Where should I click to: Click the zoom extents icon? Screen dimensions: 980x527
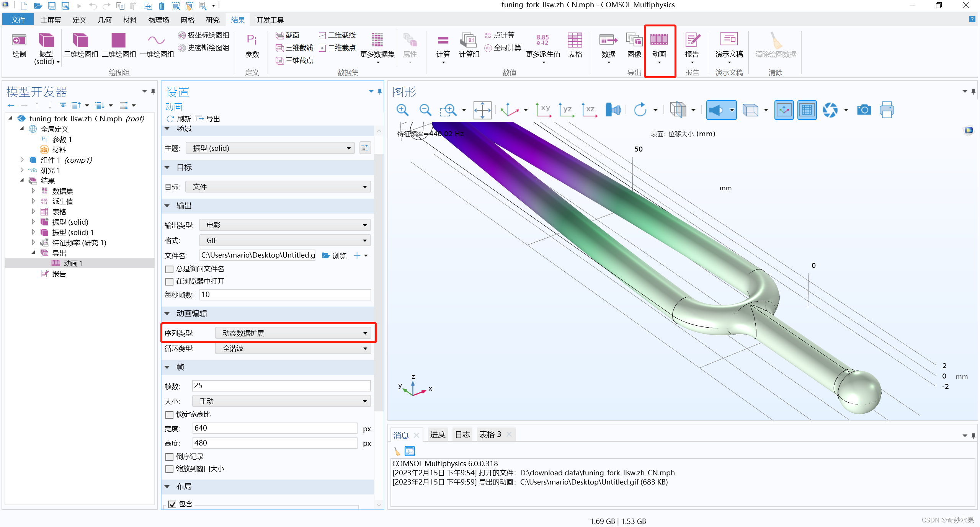482,110
